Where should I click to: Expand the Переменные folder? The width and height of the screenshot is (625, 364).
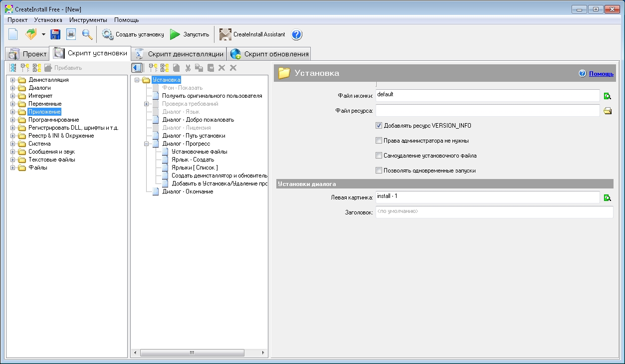tap(12, 104)
